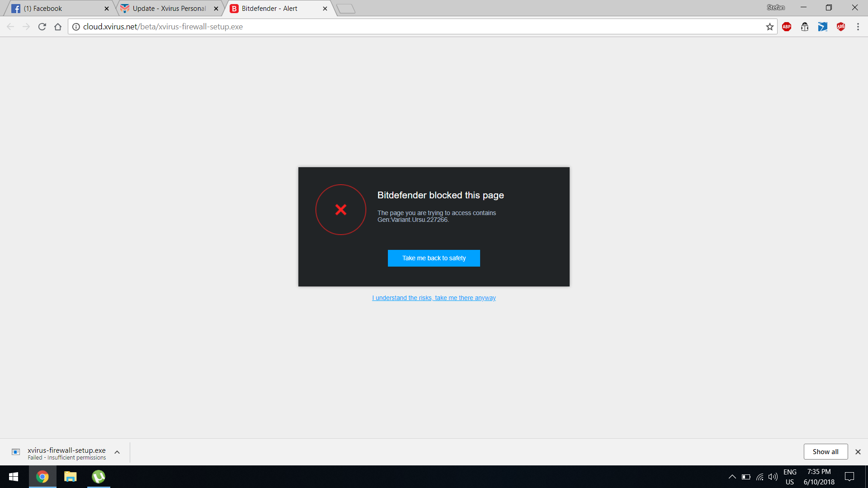The width and height of the screenshot is (868, 488).
Task: Click the site information icon in address bar
Action: point(76,27)
